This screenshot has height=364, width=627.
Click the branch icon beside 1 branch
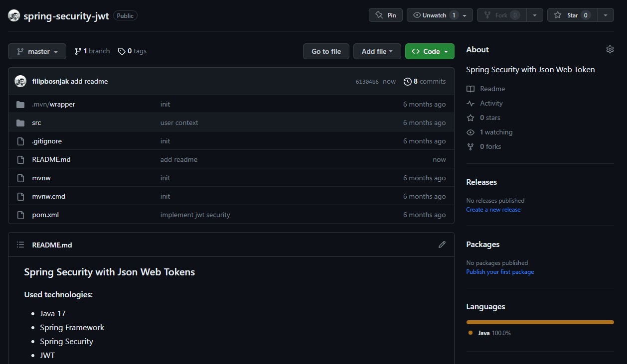click(78, 51)
